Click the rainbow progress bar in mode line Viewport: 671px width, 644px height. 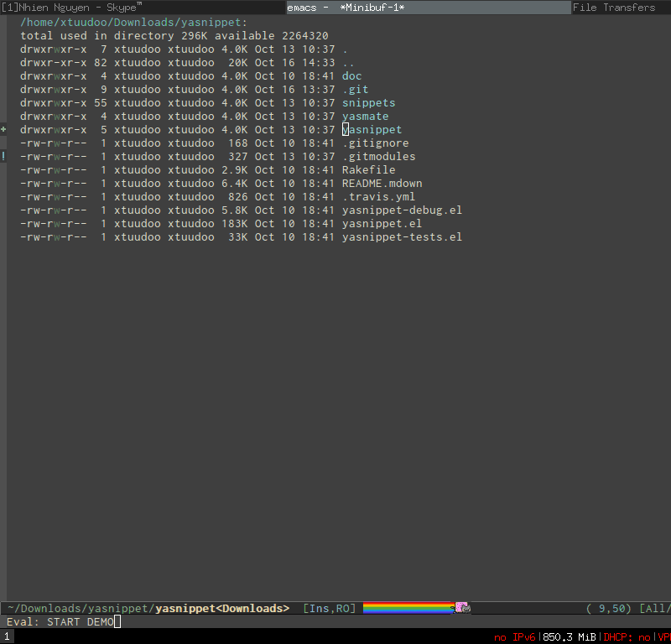point(408,608)
